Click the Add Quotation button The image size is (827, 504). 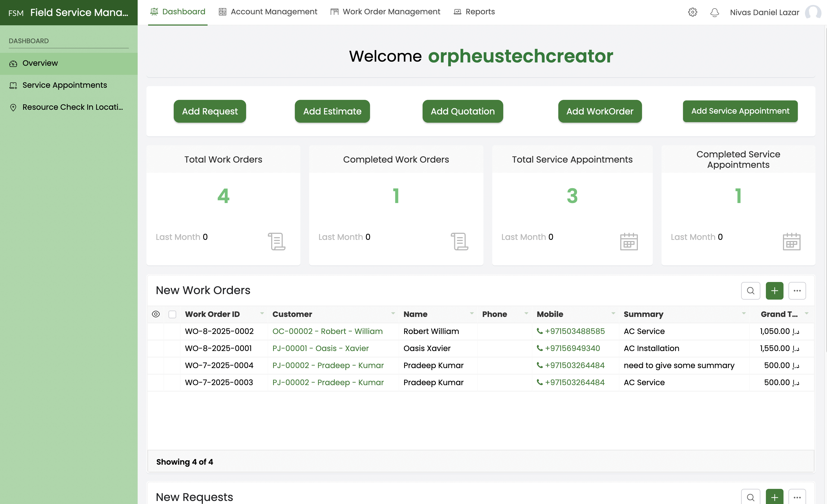tap(462, 111)
